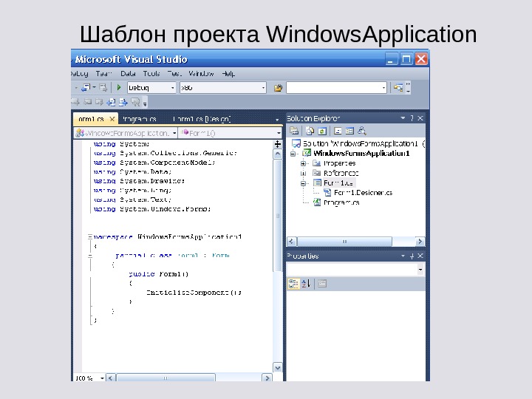This screenshot has width=532, height=399.
Task: Click the Increase Indent icon in text toolbar
Action: (123, 102)
